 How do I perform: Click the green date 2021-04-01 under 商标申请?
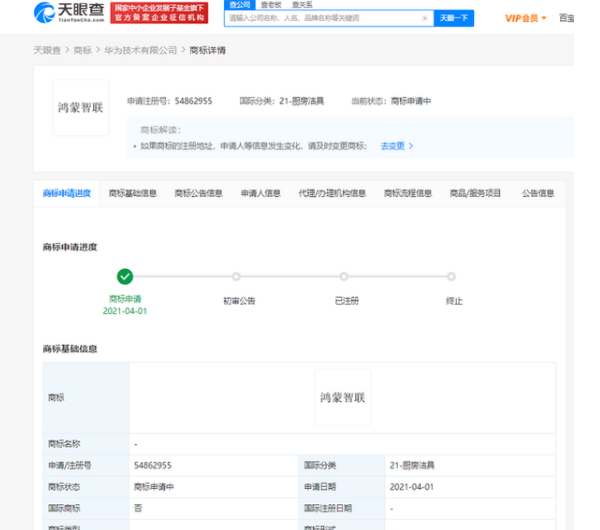125,311
